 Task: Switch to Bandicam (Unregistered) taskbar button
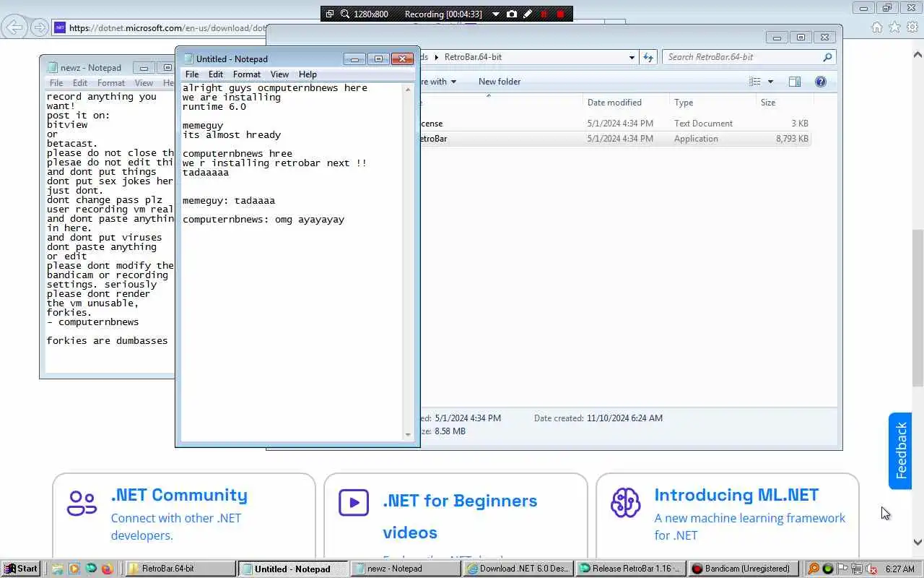[743, 569]
